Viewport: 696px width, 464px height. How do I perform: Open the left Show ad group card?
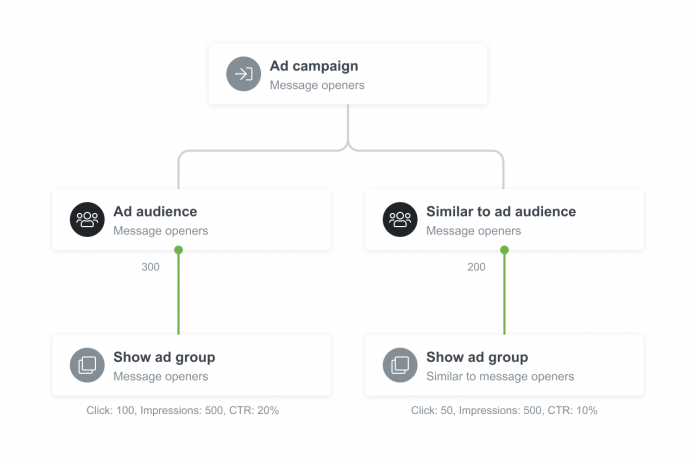(x=191, y=365)
